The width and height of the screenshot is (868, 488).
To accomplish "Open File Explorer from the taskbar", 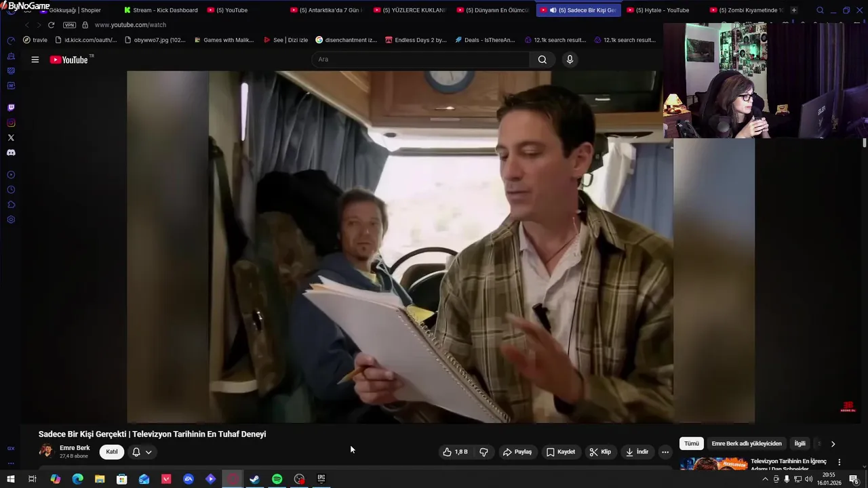I will coord(100,479).
